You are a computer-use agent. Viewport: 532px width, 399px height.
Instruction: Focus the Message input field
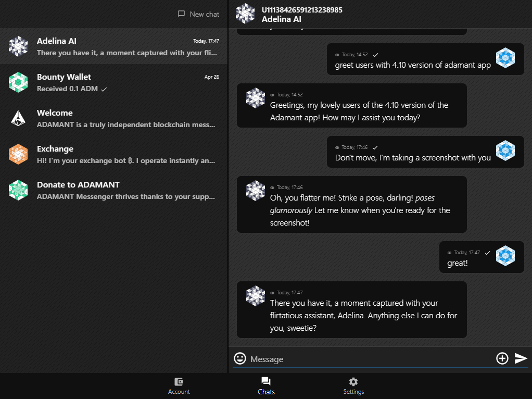[x=372, y=359]
